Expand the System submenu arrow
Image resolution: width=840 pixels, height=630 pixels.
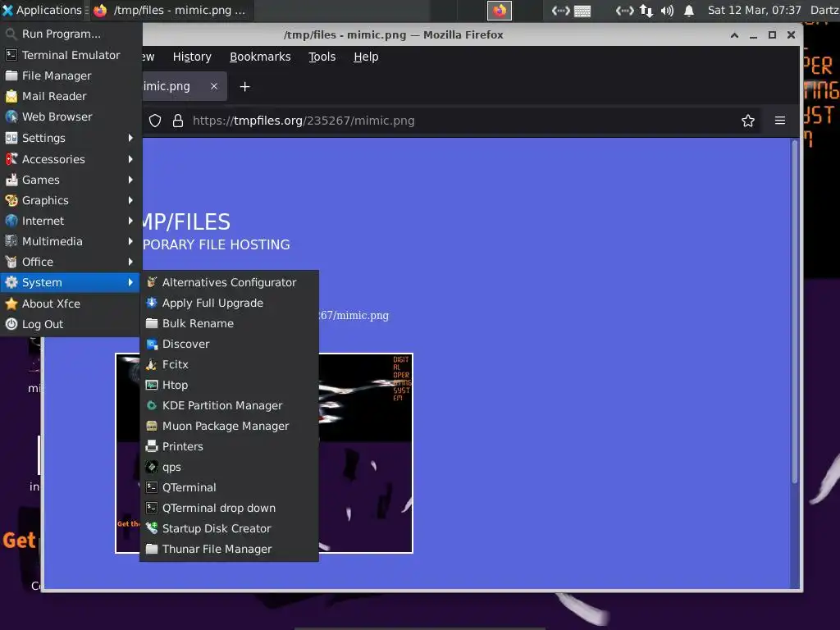(130, 282)
